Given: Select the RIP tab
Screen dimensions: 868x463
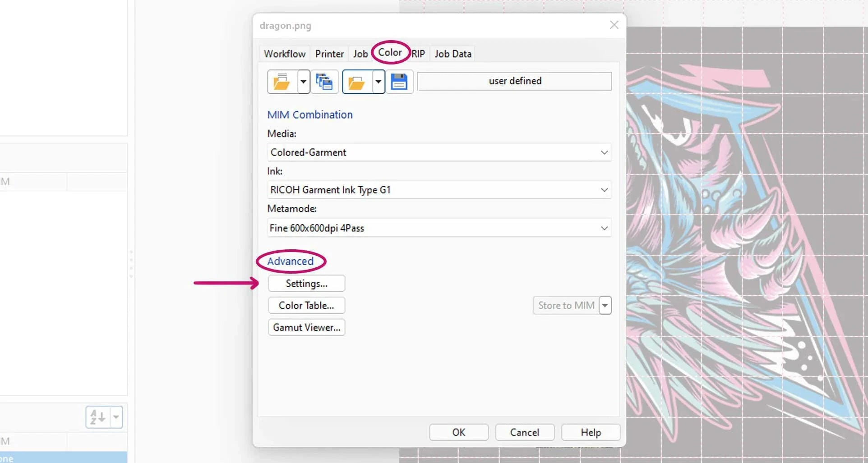Looking at the screenshot, I should (x=419, y=54).
